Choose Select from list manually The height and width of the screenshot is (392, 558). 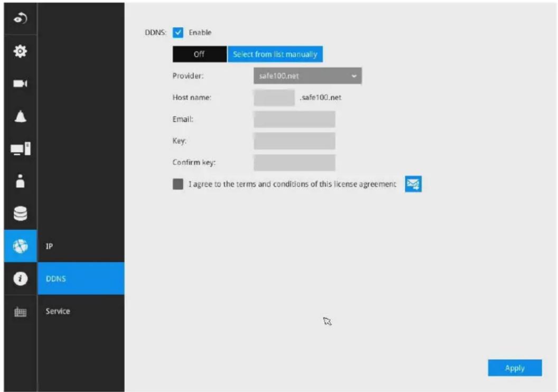pos(275,54)
